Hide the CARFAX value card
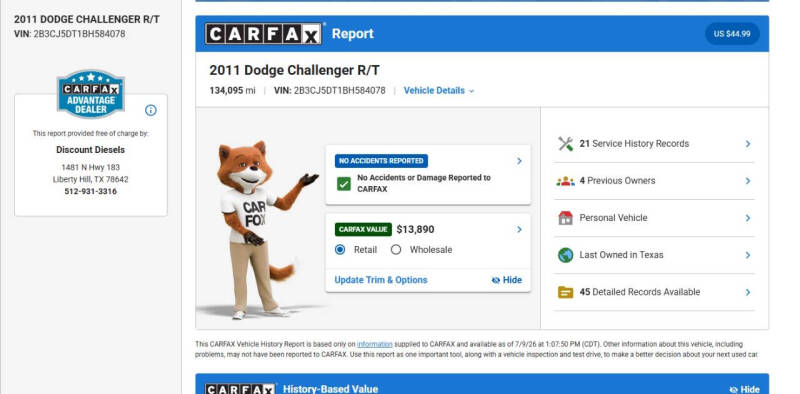The height and width of the screenshot is (394, 800). click(x=507, y=280)
